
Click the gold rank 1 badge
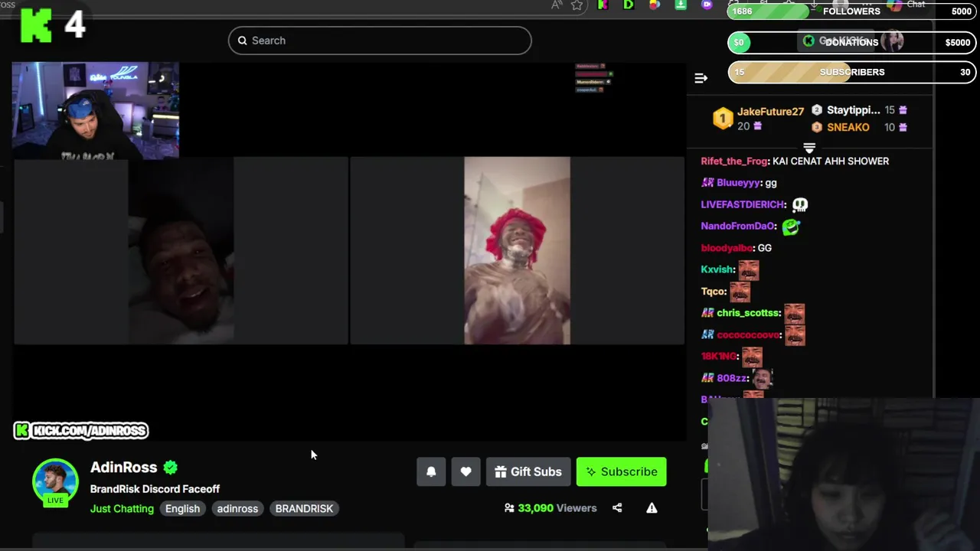(723, 118)
